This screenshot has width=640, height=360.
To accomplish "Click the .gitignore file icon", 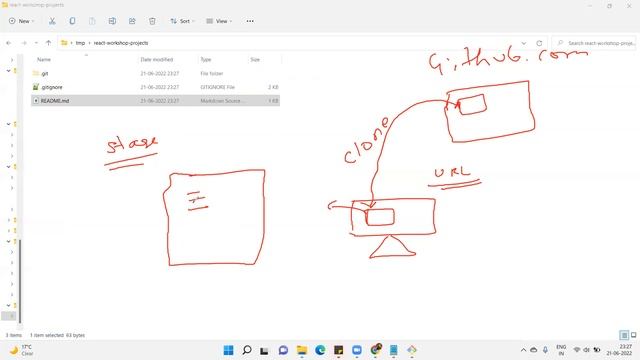I will 36,87.
